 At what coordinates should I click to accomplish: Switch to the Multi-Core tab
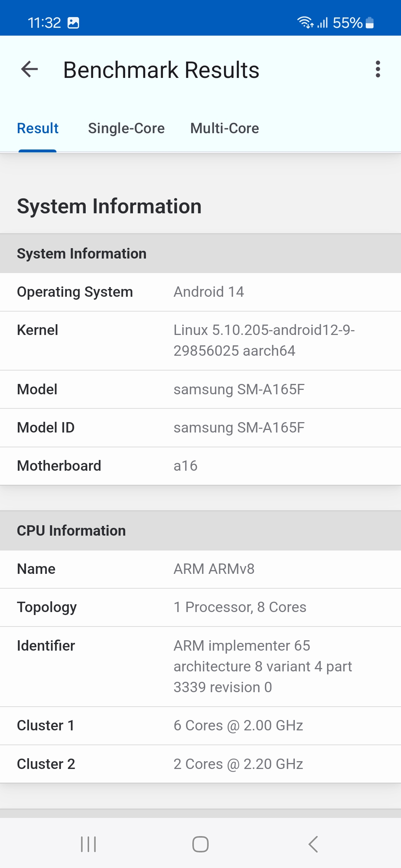tap(225, 128)
